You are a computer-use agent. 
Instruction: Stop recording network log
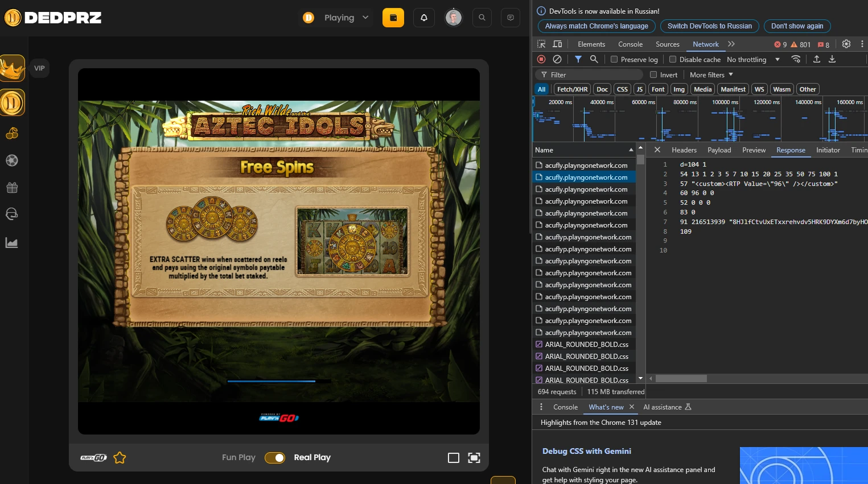tap(541, 59)
